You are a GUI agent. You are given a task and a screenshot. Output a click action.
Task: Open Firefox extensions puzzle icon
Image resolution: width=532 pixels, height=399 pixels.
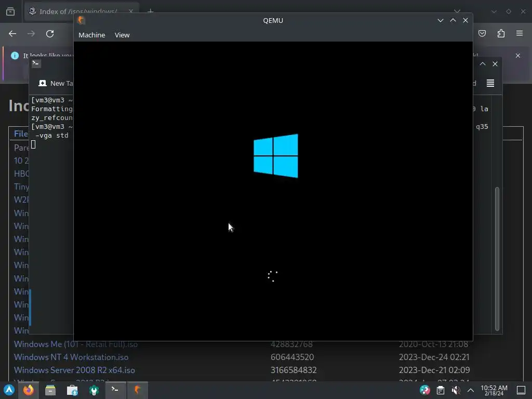501,33
